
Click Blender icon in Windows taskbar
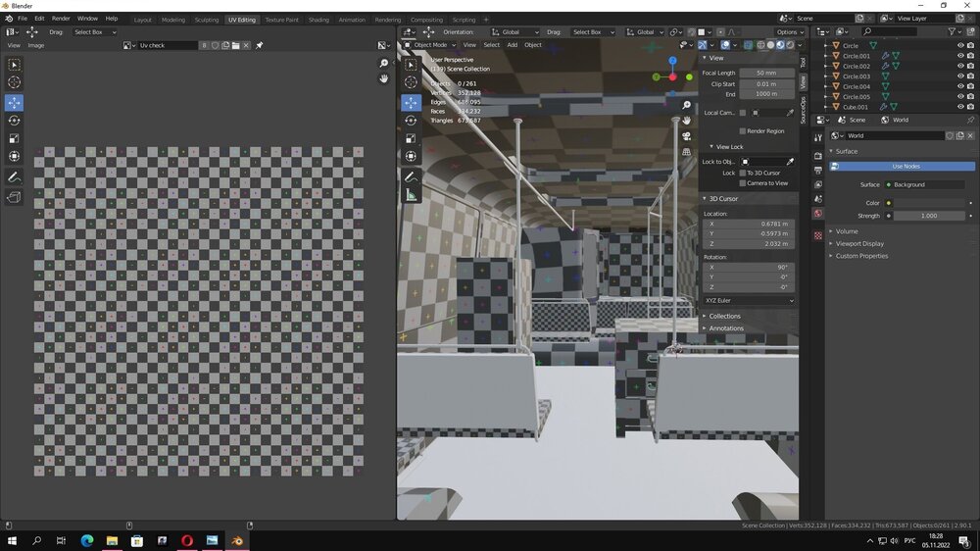click(x=237, y=540)
